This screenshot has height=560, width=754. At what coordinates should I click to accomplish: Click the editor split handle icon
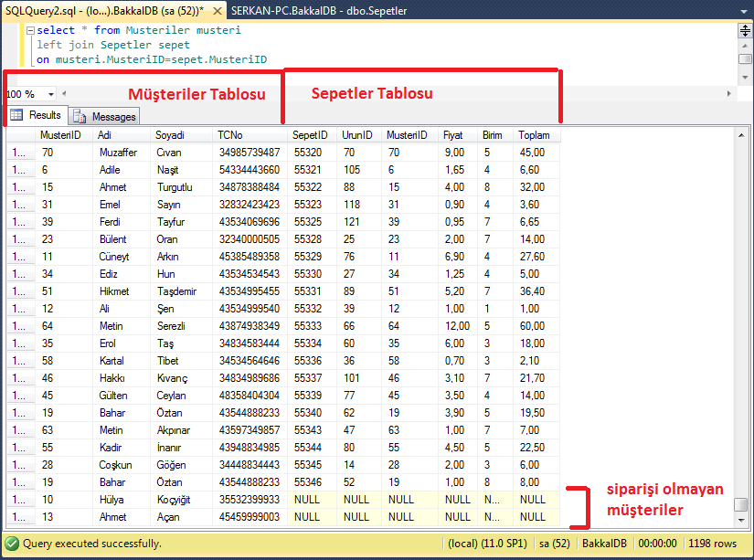click(x=745, y=31)
